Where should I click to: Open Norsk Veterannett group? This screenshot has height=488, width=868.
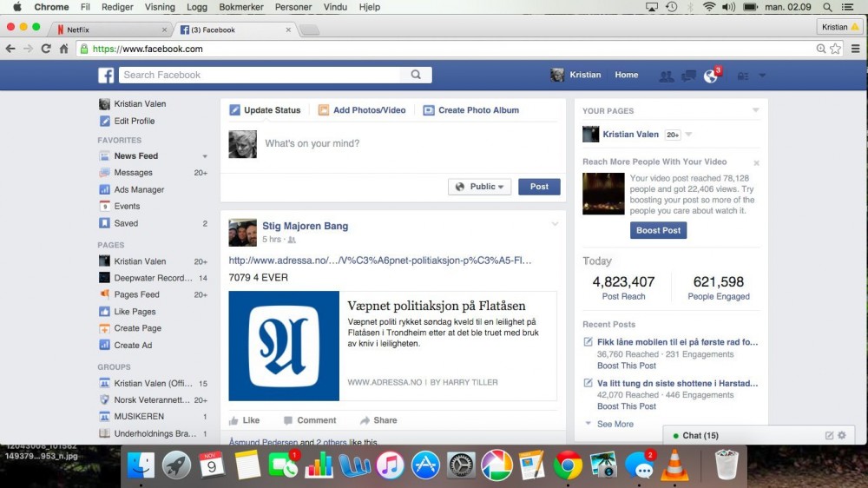tap(154, 400)
